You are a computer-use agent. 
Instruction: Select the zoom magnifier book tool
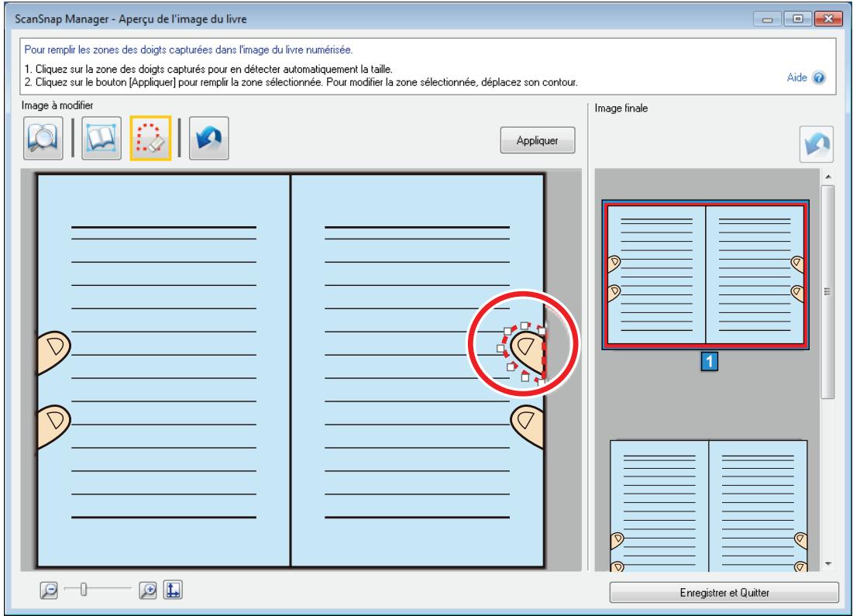coord(43,138)
